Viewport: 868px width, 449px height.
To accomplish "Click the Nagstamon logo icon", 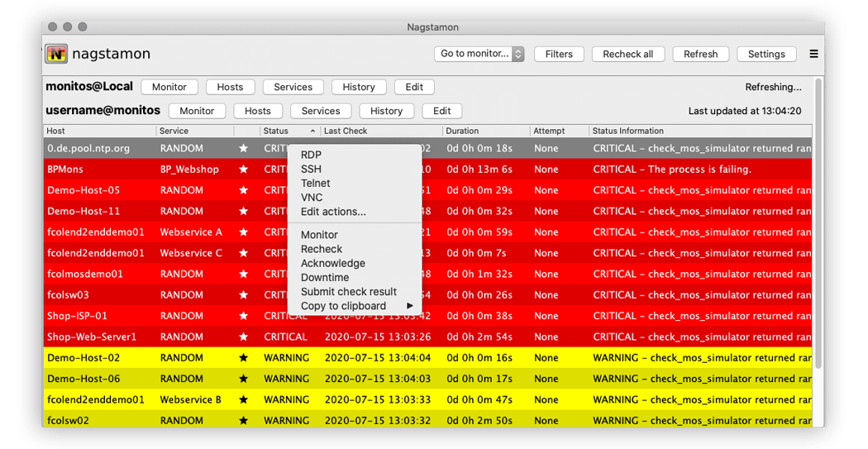I will pos(56,54).
